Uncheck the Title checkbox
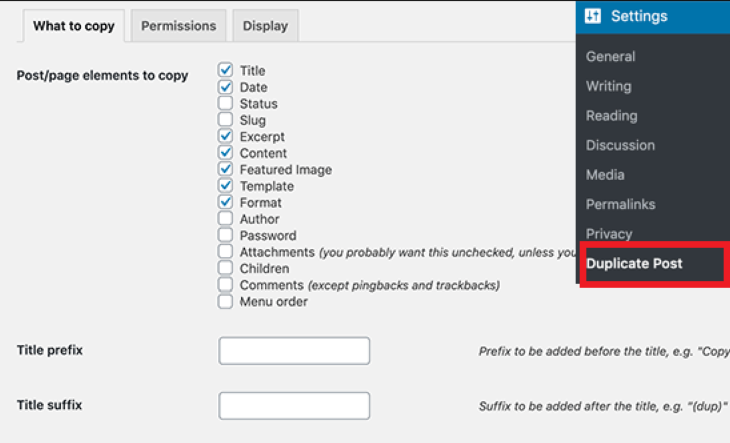 pyautogui.click(x=225, y=71)
